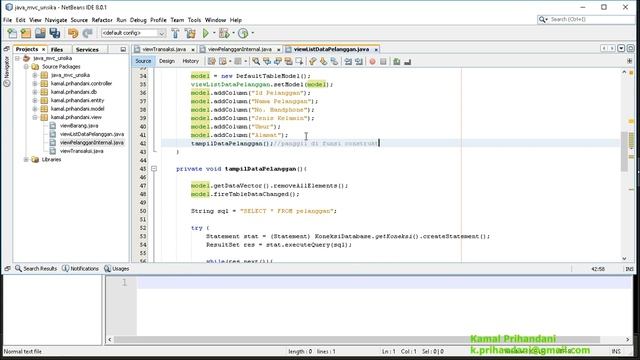This screenshot has height=360, width=640.
Task: Open Debug Project dropdown arrow
Action: pos(233,33)
